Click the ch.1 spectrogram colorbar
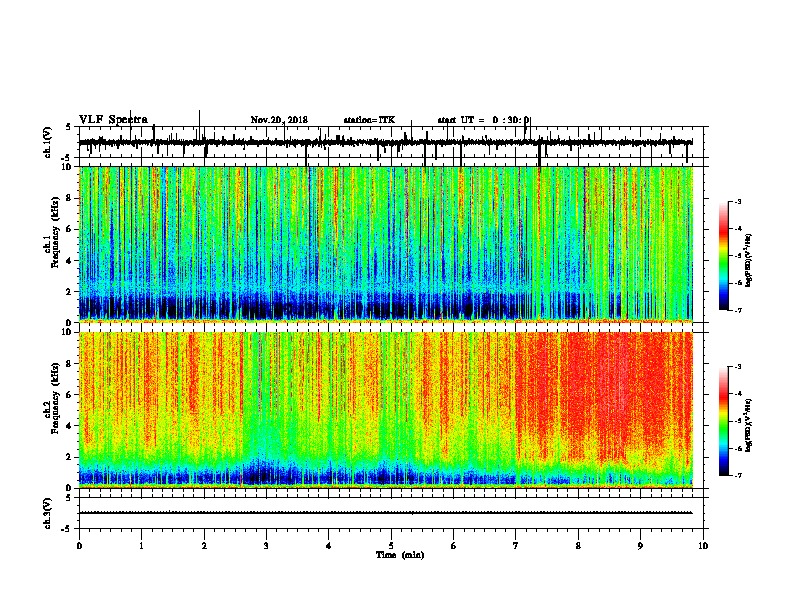Image resolution: width=792 pixels, height=612 pixels. [x=724, y=256]
